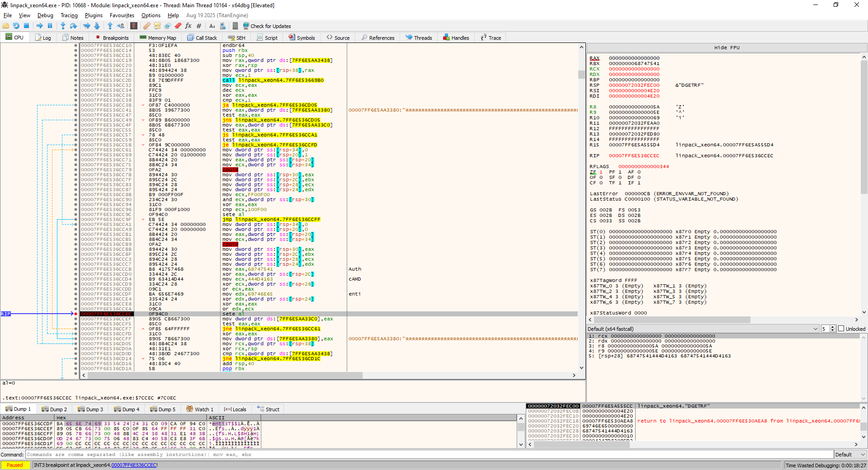Step over using the curved arrow icon
This screenshot has height=470, width=868.
(73, 26)
